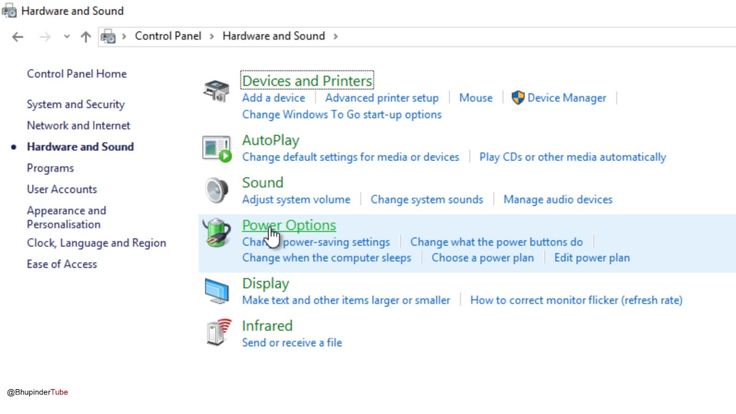Click Change what the power buttons do
The width and height of the screenshot is (736, 414).
(497, 242)
